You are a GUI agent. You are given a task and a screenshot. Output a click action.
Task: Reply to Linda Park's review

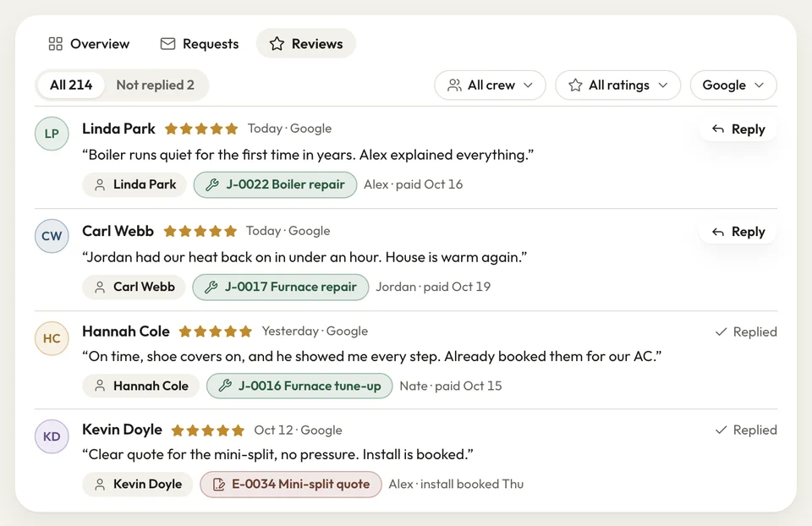738,129
